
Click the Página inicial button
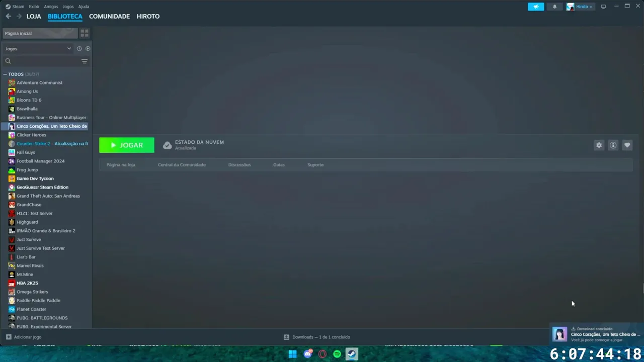click(x=40, y=33)
